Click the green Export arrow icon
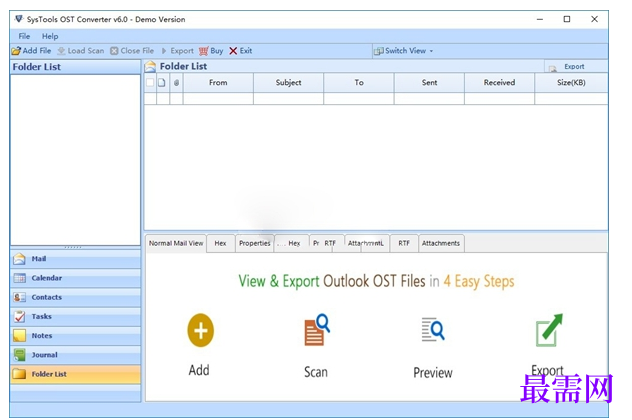Screen dimensions: 632x420 click(x=549, y=330)
